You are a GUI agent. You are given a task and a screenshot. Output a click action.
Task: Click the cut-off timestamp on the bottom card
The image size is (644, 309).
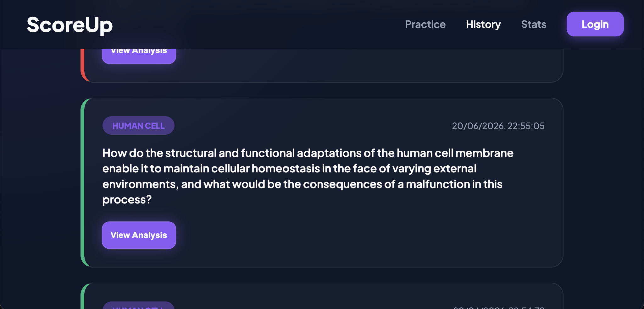[499, 307]
